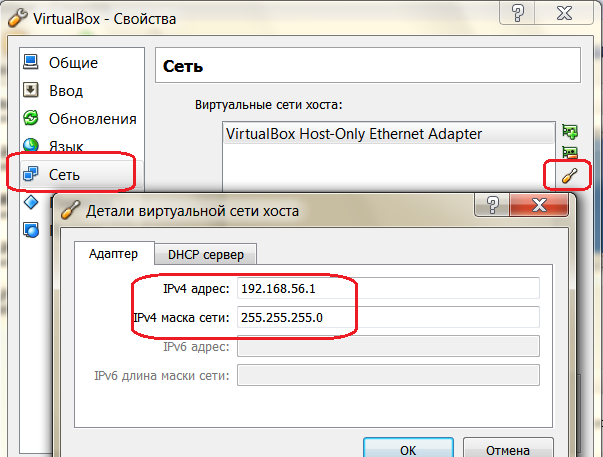
Task: Switch to the Адаптер tab
Action: click(x=114, y=254)
